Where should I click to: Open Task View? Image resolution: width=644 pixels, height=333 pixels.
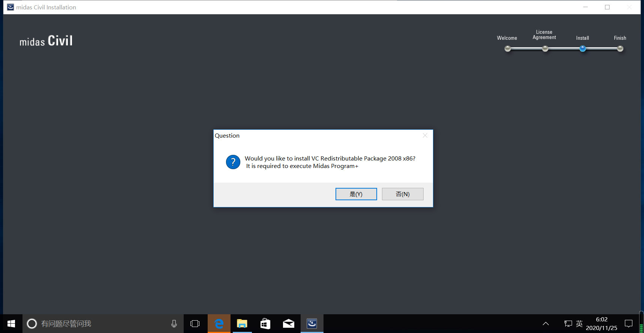(x=195, y=324)
